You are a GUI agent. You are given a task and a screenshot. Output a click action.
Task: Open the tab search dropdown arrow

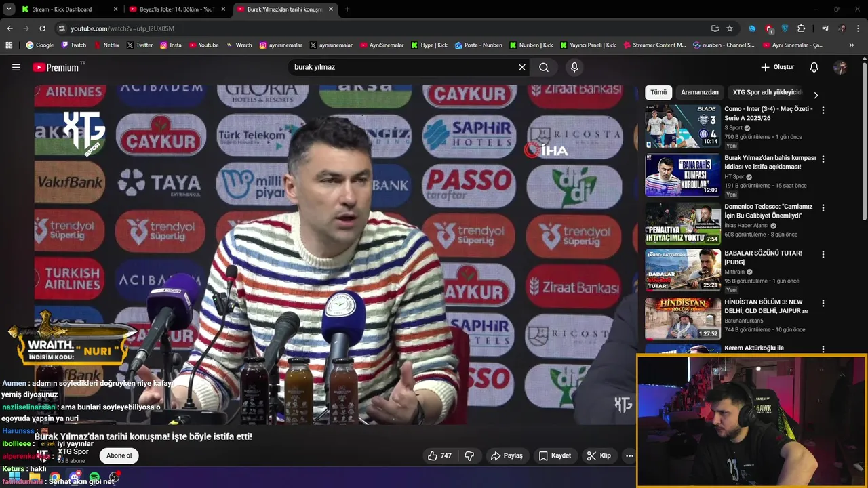[9, 9]
